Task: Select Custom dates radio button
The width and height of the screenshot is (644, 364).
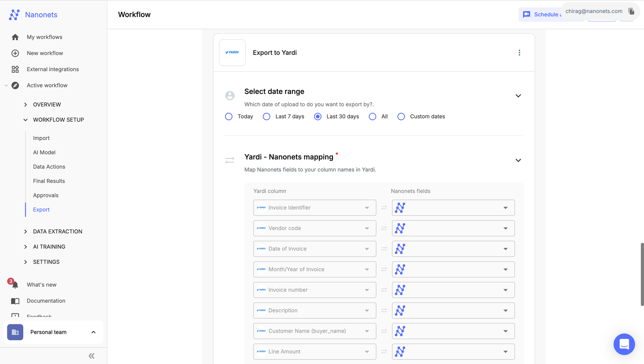Action: 401,117
